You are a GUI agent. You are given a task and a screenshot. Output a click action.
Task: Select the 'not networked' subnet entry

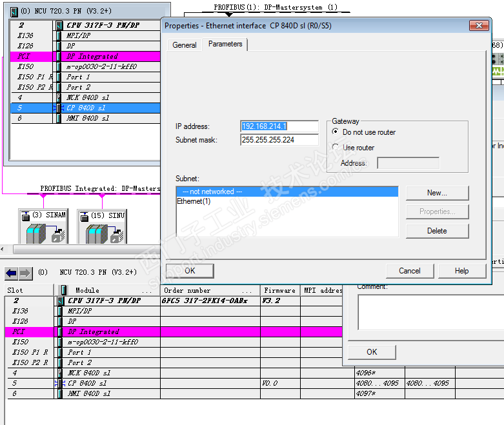[x=287, y=192]
